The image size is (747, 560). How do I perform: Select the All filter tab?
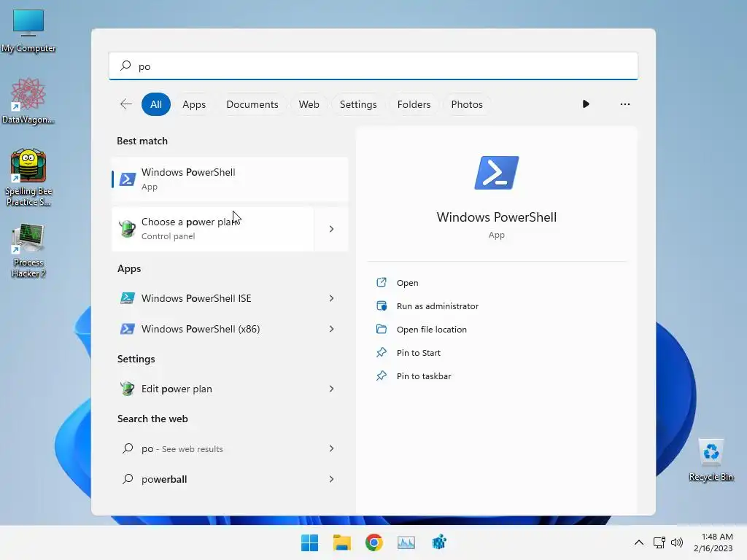coord(156,104)
